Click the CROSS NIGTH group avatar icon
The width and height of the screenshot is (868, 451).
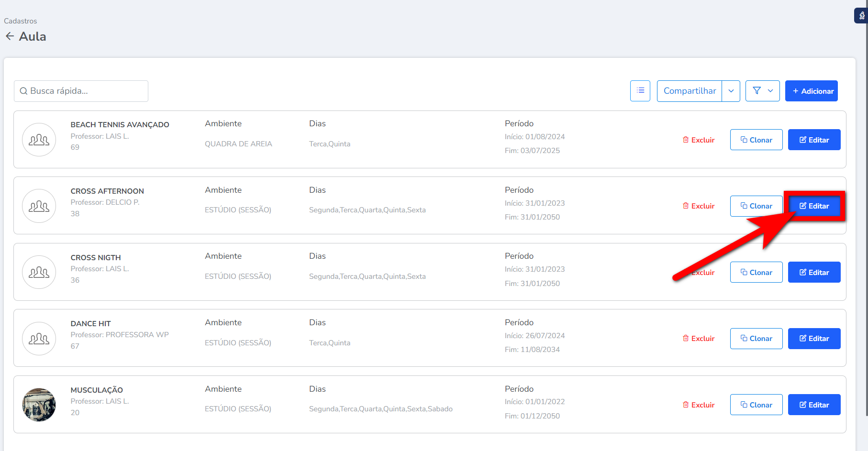(39, 272)
